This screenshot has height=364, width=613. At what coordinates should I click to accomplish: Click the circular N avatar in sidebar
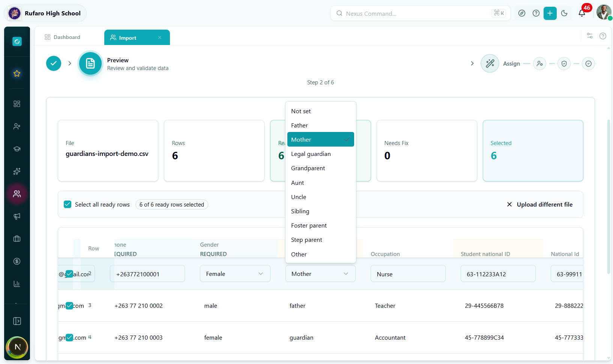tap(17, 347)
